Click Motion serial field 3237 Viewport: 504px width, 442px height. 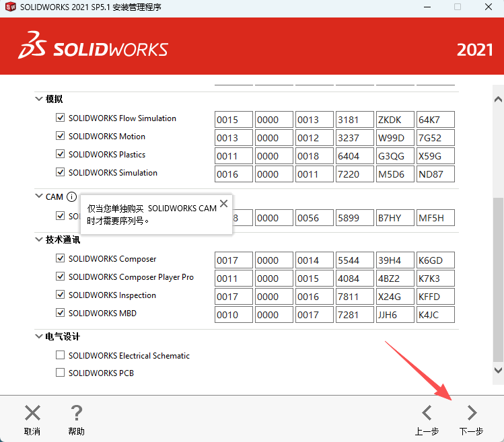(x=355, y=138)
